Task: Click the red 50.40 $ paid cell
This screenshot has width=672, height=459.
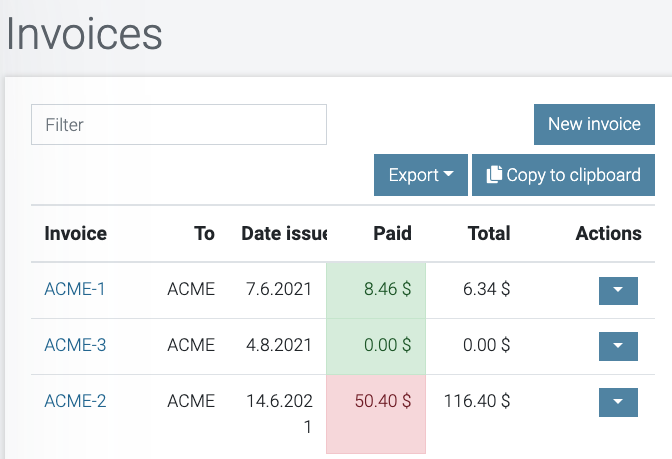Action: coord(383,402)
